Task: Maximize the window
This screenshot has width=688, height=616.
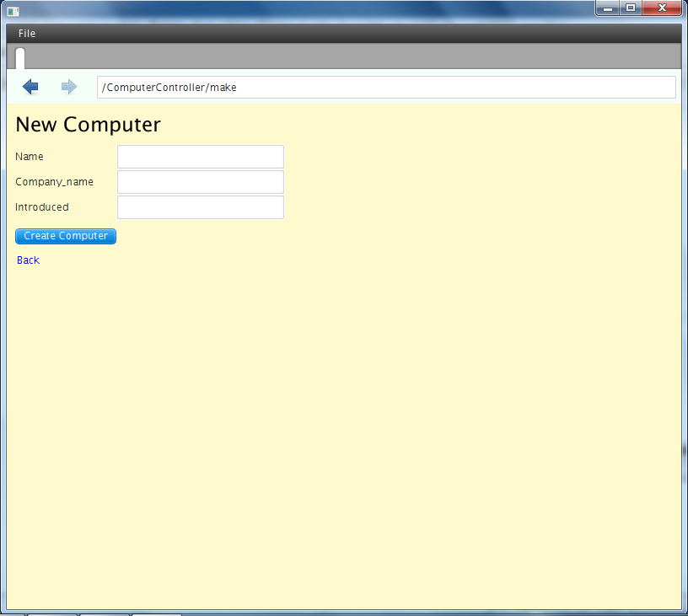Action: click(x=631, y=8)
